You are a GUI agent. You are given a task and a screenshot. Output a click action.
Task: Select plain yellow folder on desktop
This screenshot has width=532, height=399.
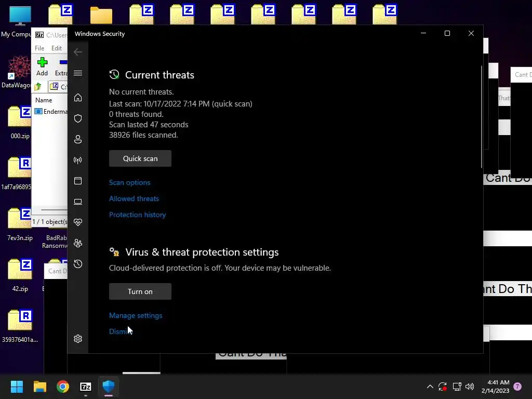tap(101, 15)
